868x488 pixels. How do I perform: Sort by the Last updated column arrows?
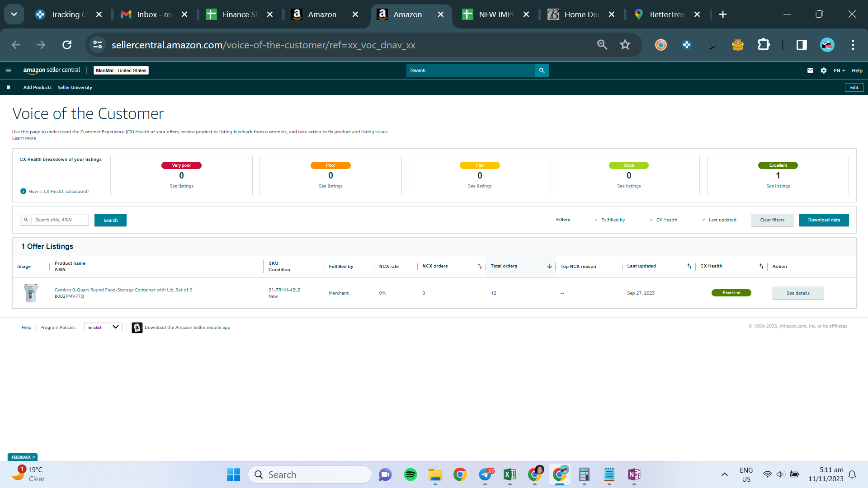[x=689, y=266]
